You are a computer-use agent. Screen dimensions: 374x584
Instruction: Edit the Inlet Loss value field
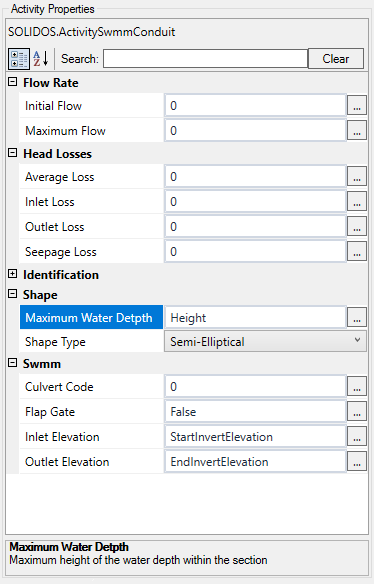[256, 201]
